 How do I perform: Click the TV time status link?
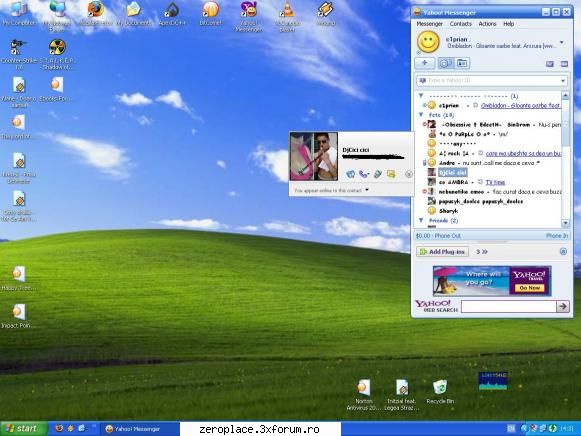coord(495,182)
